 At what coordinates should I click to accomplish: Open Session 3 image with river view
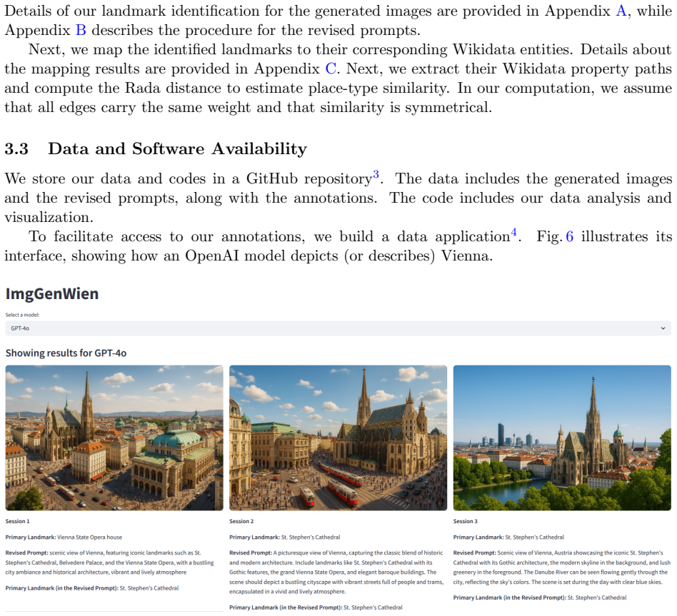(x=562, y=438)
